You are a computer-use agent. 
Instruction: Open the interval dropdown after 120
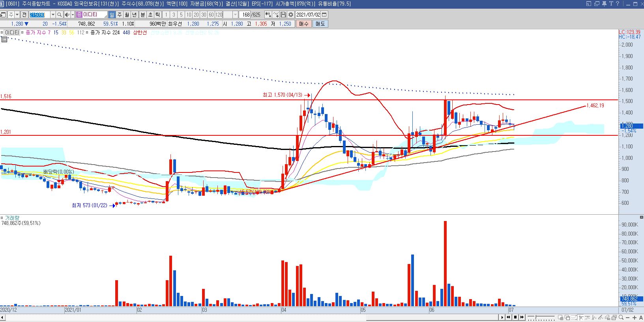(x=236, y=15)
